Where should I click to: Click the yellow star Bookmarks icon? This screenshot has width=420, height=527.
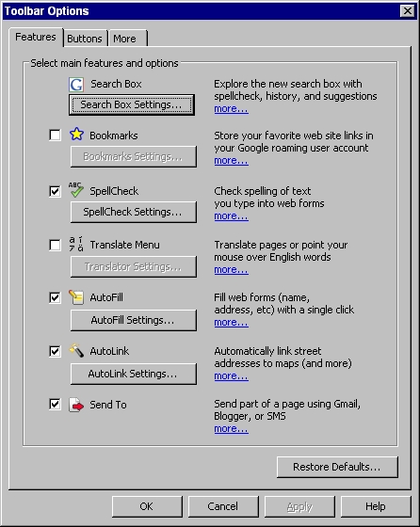point(76,134)
